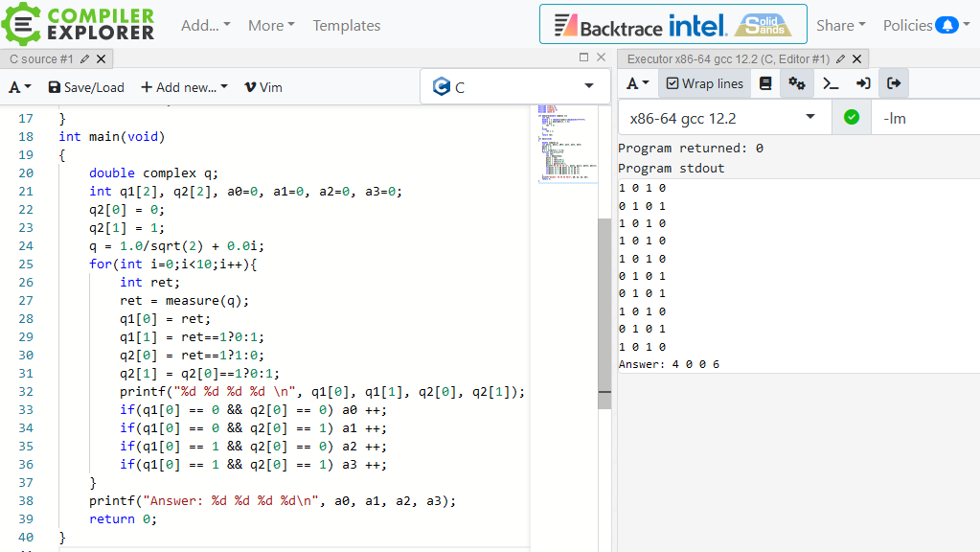Image resolution: width=980 pixels, height=552 pixels.
Task: Click the green compile status checkmark
Action: [x=852, y=118]
